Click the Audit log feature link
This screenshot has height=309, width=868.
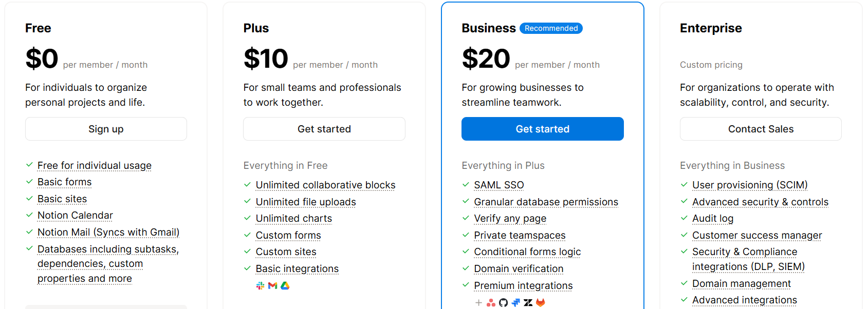pos(713,219)
